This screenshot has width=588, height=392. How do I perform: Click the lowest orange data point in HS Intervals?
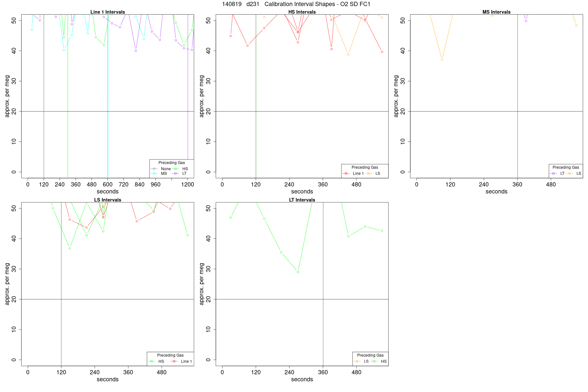[348, 54]
